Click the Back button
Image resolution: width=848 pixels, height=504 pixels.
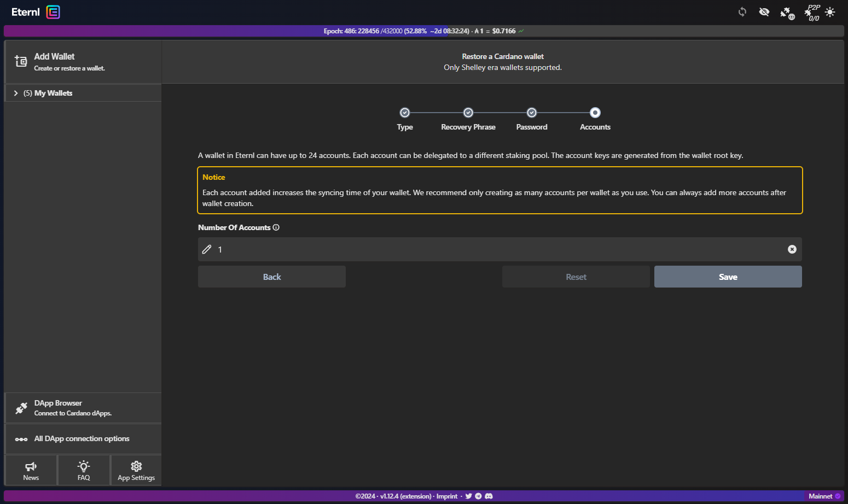pyautogui.click(x=272, y=277)
